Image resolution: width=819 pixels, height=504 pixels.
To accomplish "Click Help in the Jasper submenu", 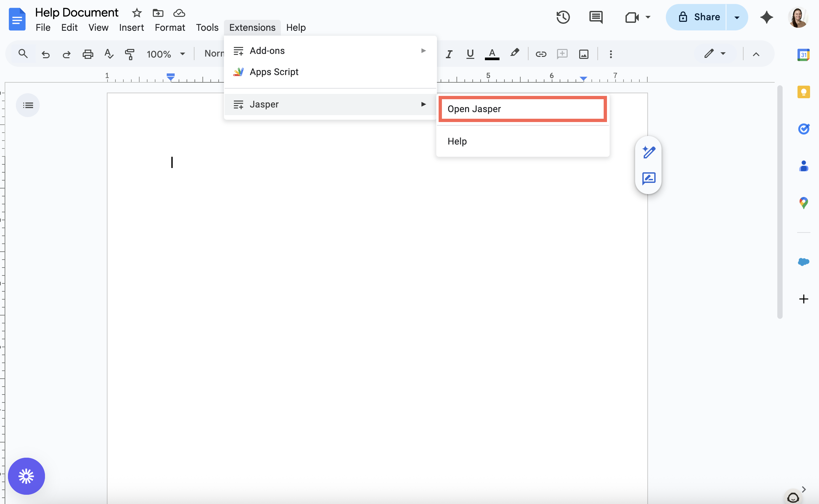I will point(522,141).
